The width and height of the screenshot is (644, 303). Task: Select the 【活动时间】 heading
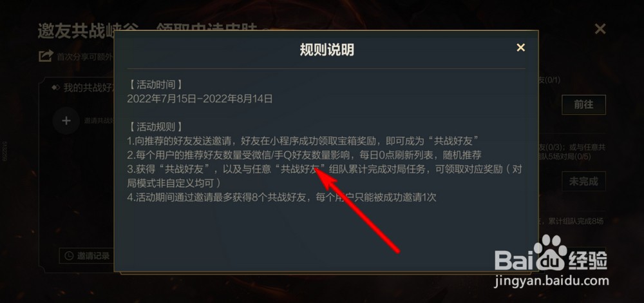tap(155, 84)
